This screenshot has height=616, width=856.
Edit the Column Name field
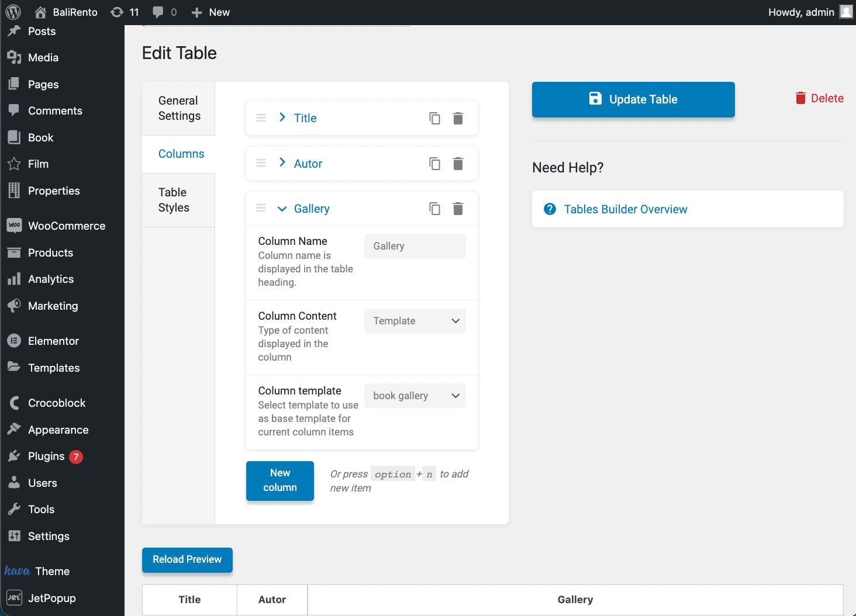[415, 245]
